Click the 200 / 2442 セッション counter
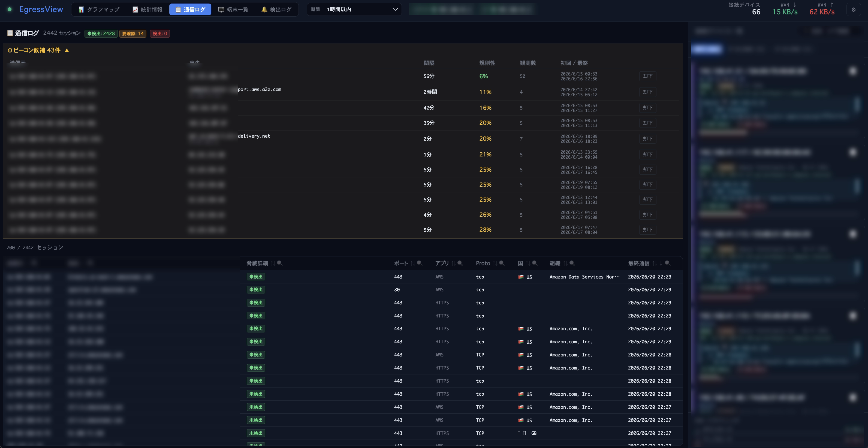 coord(35,248)
